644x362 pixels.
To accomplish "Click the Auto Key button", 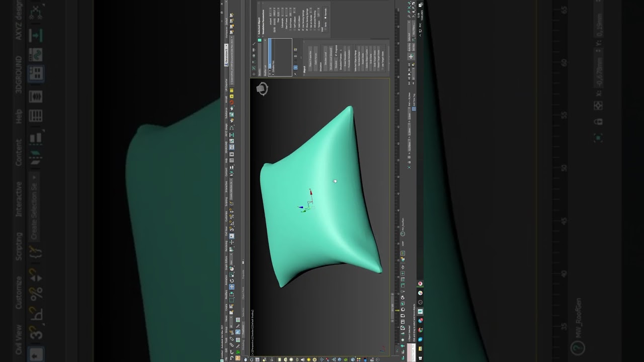I will tap(409, 47).
